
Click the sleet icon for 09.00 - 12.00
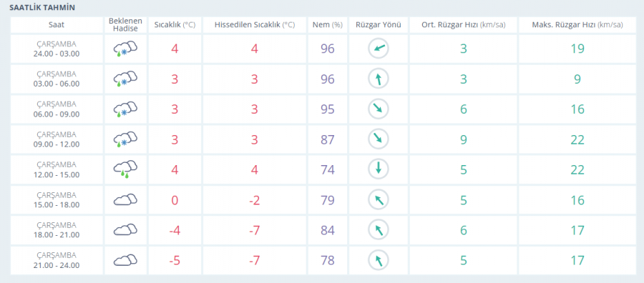click(x=125, y=140)
